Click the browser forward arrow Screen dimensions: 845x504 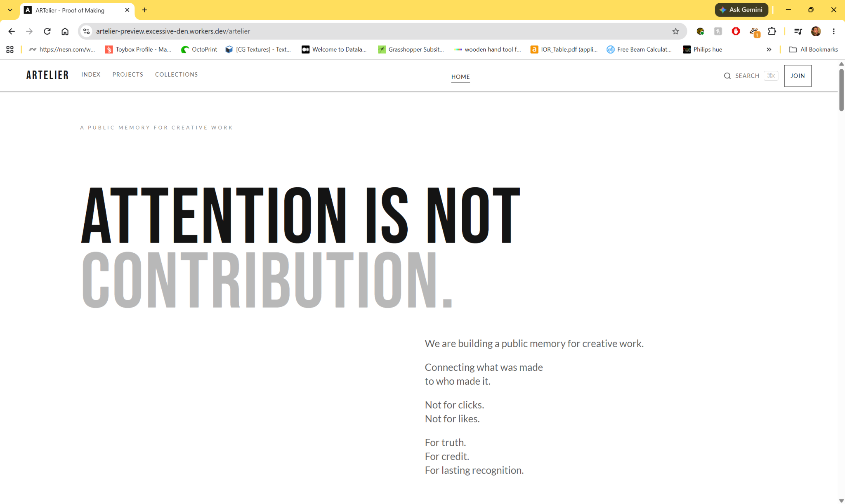point(29,31)
